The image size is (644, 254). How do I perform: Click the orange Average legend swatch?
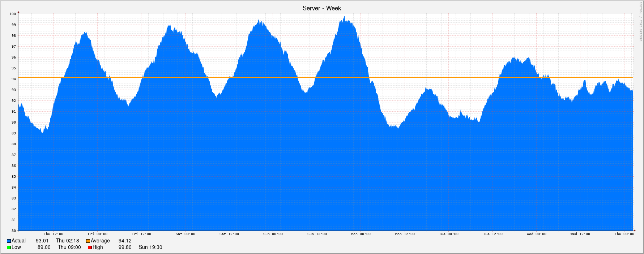click(x=88, y=241)
